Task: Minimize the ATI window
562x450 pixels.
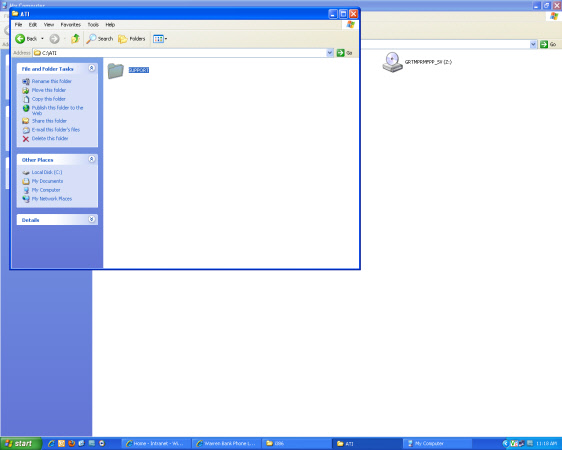Action: [333, 14]
